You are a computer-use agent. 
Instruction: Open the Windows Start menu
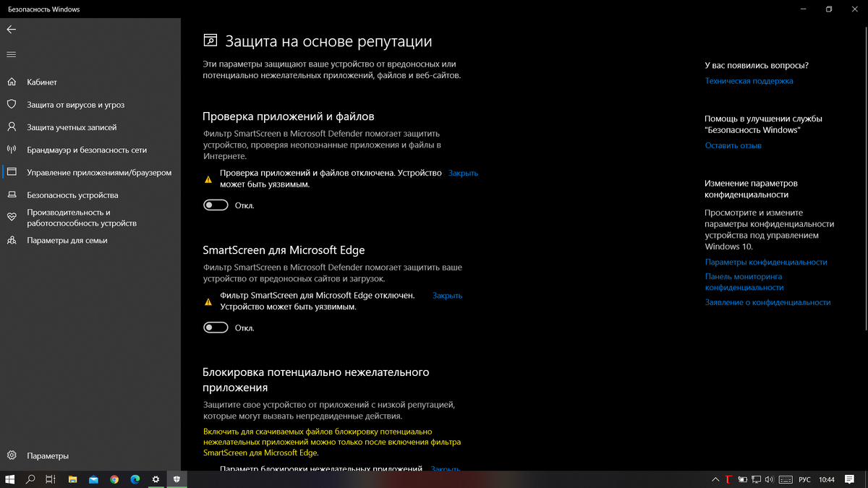10,479
